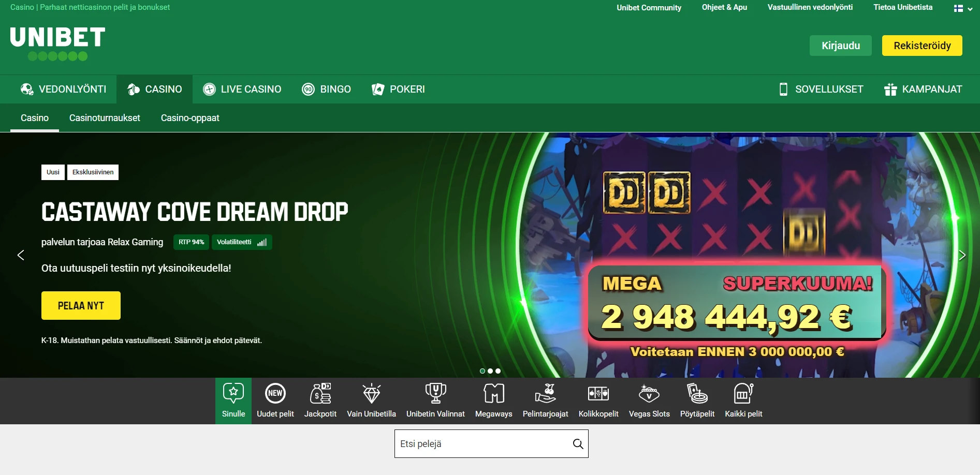Show next banner slide arrow
This screenshot has height=475, width=980.
tap(962, 255)
